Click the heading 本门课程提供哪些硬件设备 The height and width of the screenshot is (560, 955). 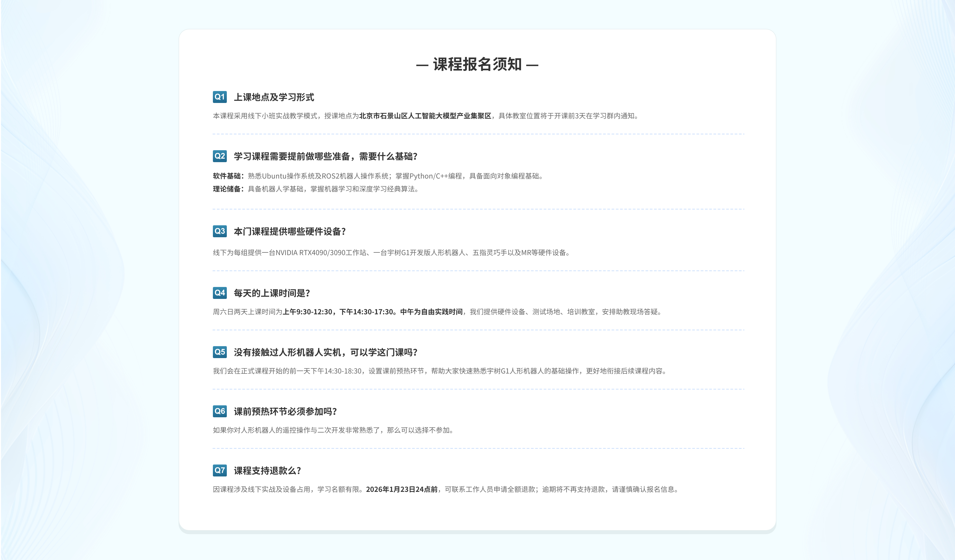pos(289,232)
